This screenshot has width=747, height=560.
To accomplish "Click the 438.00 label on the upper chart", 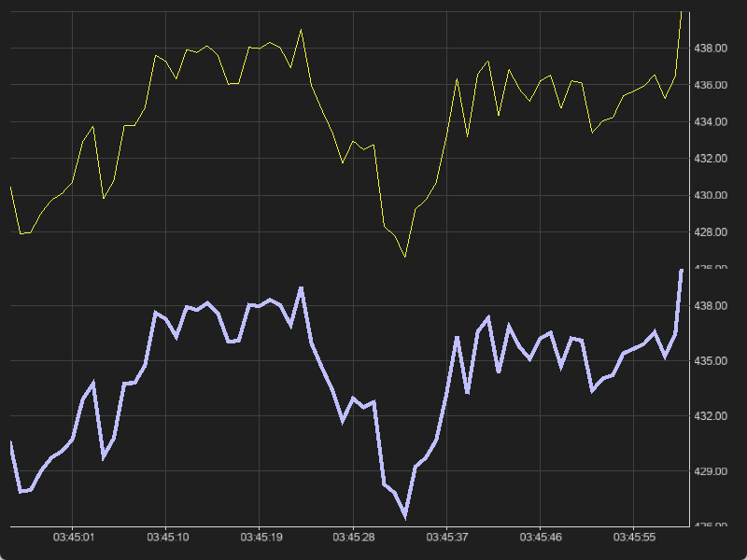I will 710,49.
